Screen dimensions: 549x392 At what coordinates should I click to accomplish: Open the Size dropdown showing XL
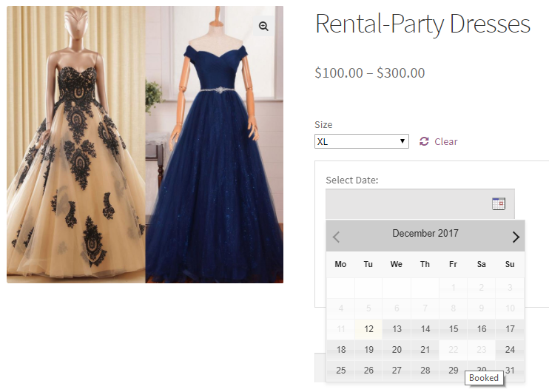click(x=361, y=141)
